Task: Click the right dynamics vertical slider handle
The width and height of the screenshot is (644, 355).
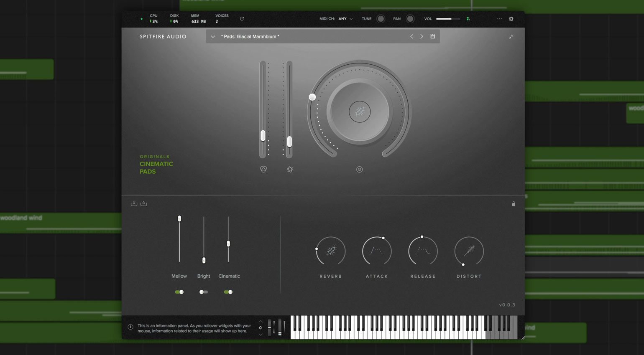Action: pyautogui.click(x=289, y=142)
